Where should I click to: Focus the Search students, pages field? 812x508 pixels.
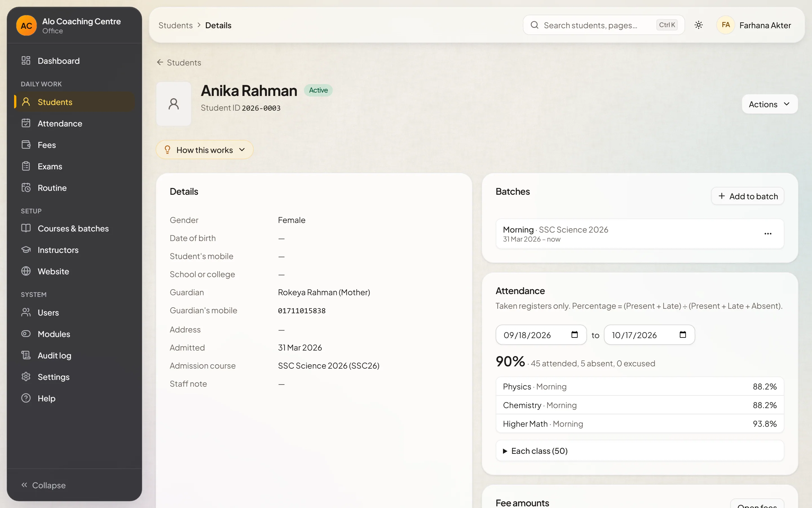point(603,25)
